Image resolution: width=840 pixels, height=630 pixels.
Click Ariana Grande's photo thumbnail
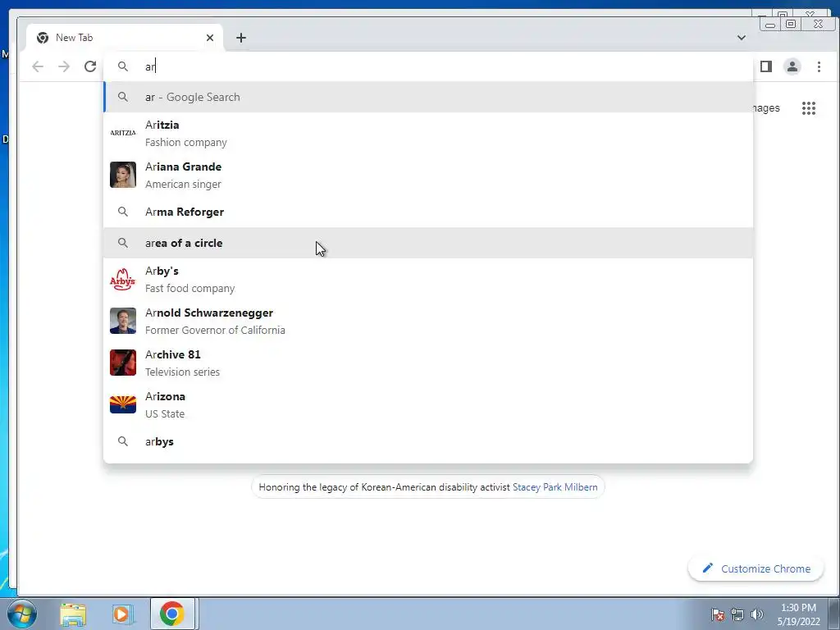(123, 175)
